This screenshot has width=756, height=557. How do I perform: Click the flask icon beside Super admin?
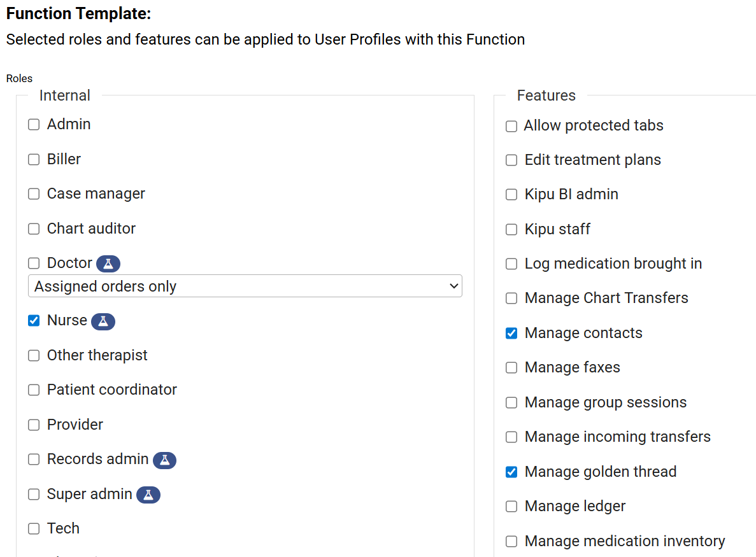[148, 495]
